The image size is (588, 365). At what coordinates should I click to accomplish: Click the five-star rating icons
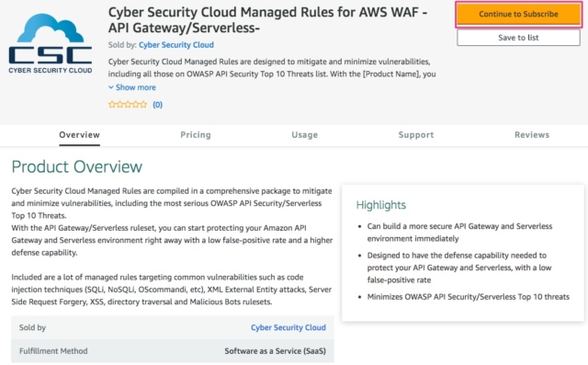(x=128, y=104)
